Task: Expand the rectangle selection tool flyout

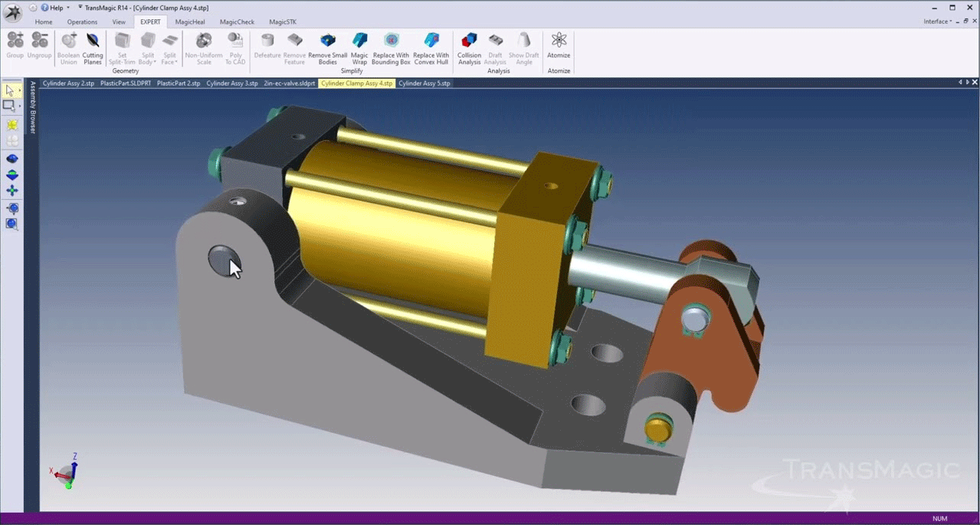Action: click(x=20, y=107)
